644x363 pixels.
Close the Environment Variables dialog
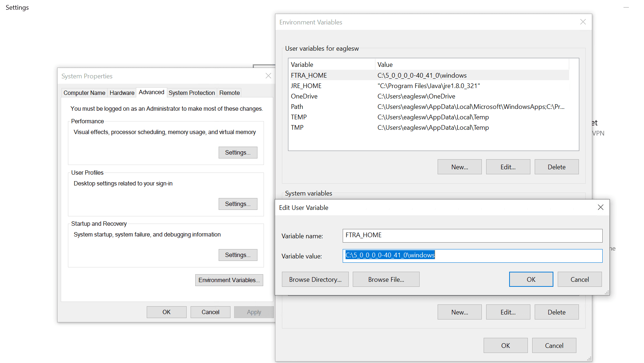click(x=583, y=22)
